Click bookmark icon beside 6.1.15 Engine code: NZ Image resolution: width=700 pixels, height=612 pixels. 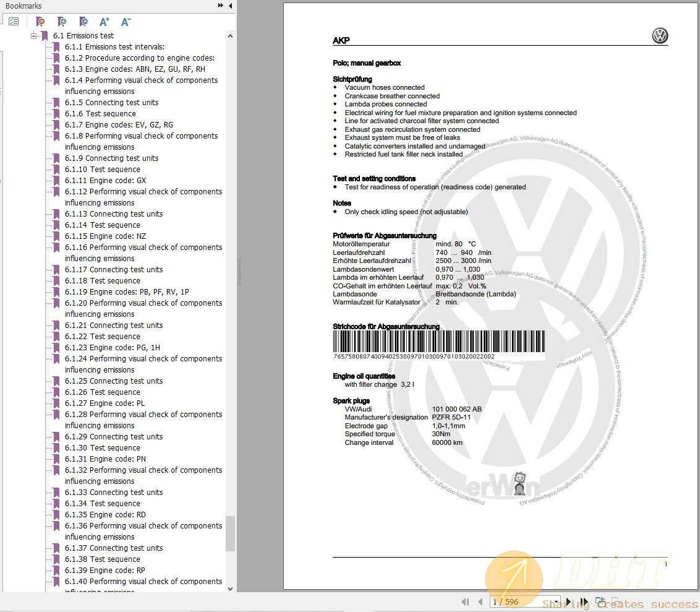[56, 236]
